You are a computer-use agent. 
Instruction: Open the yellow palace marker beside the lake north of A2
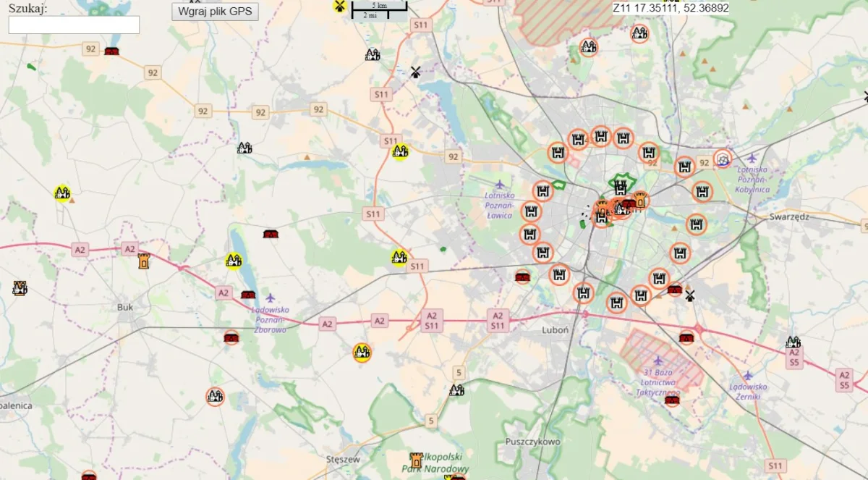(x=233, y=260)
